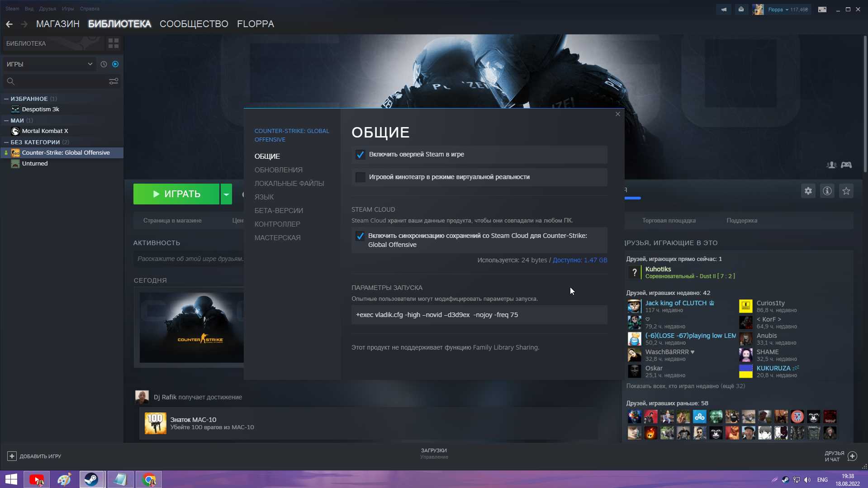Collapse the БЕЗ КАТЕГОРИИ section
The image size is (868, 488).
click(6, 142)
